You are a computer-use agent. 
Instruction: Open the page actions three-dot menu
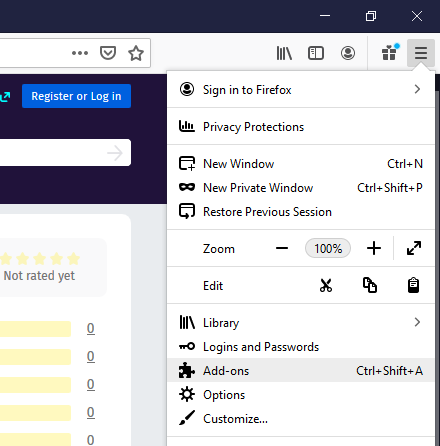80,53
